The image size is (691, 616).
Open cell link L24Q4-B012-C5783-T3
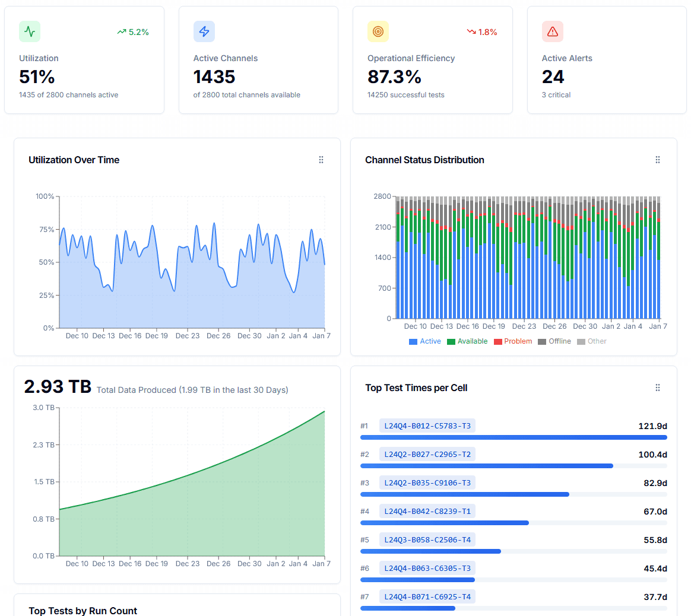tap(427, 426)
